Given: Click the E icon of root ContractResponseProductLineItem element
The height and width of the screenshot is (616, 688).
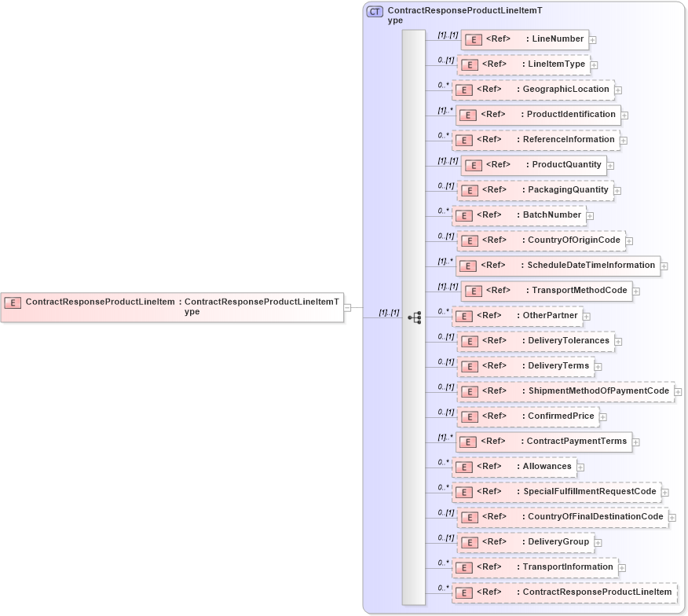Looking at the screenshot, I should point(13,302).
